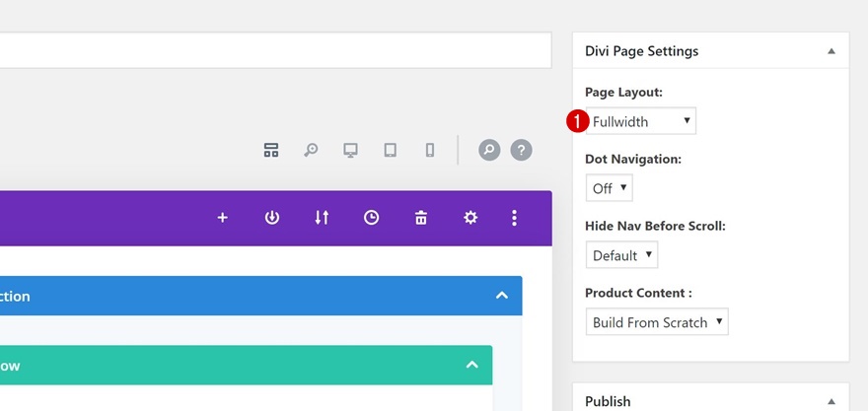Click the power icon in purple bar
868x411 pixels.
(272, 218)
